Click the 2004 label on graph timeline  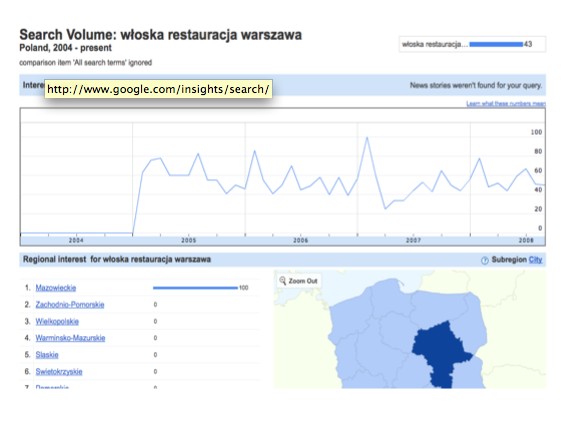point(76,240)
